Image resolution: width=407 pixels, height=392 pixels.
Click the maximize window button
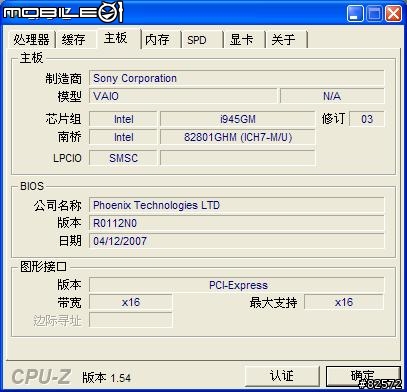click(x=374, y=14)
